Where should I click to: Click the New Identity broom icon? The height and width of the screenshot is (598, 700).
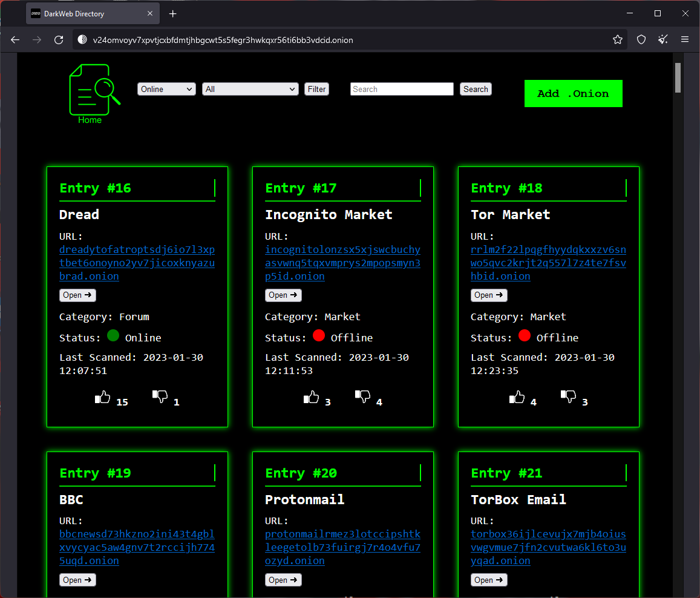(x=663, y=40)
